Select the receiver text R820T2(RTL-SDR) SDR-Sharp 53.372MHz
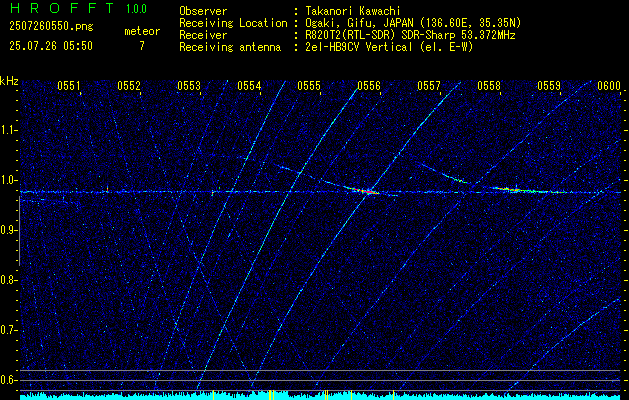629x400 pixels. click(410, 35)
